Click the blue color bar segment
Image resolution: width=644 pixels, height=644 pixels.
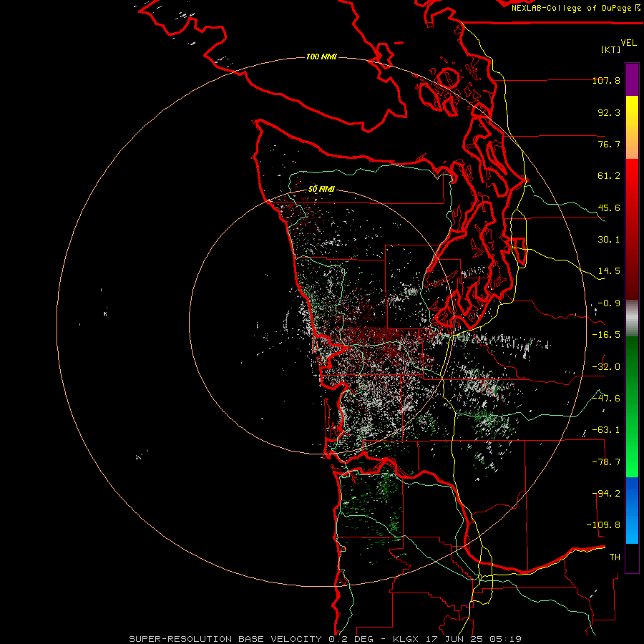coord(632,510)
